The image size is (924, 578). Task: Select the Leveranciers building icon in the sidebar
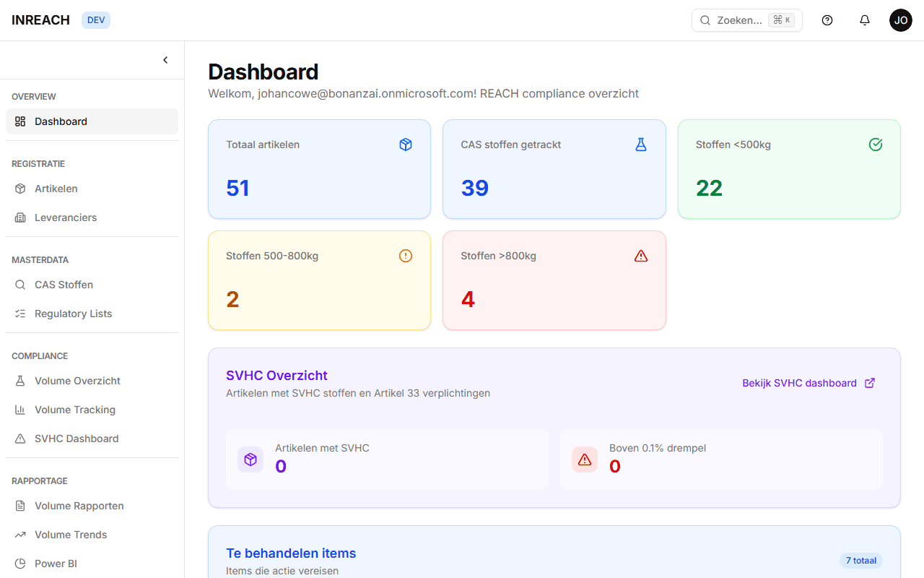coord(20,217)
